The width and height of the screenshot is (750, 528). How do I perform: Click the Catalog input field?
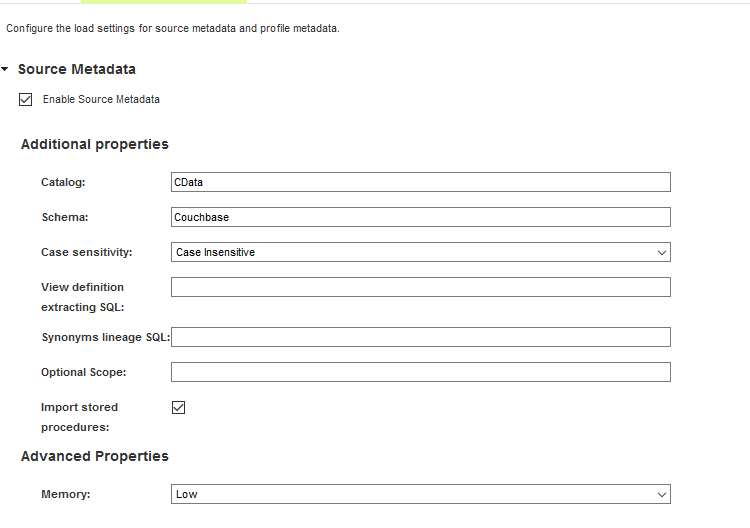coord(420,182)
